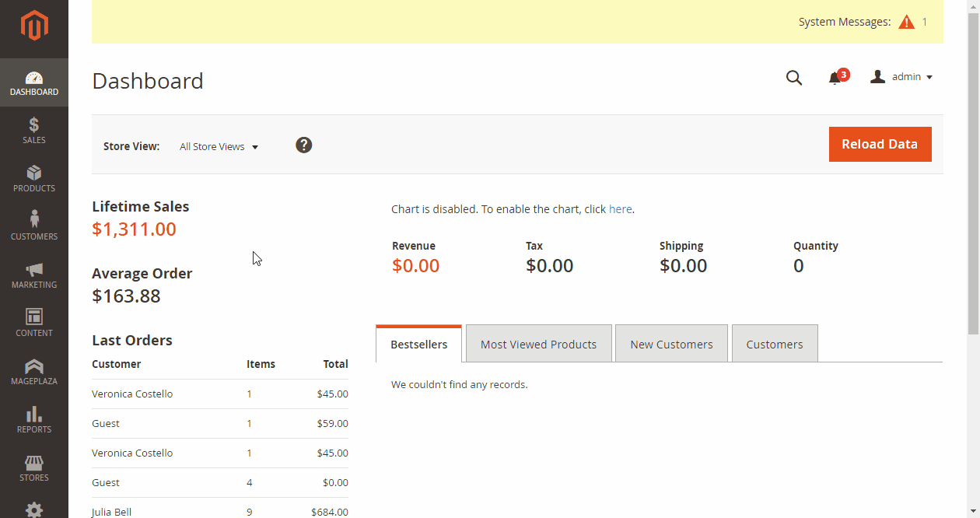Screen dimensions: 980x518
Task: Open the Marketing sidebar menu
Action: 34,275
